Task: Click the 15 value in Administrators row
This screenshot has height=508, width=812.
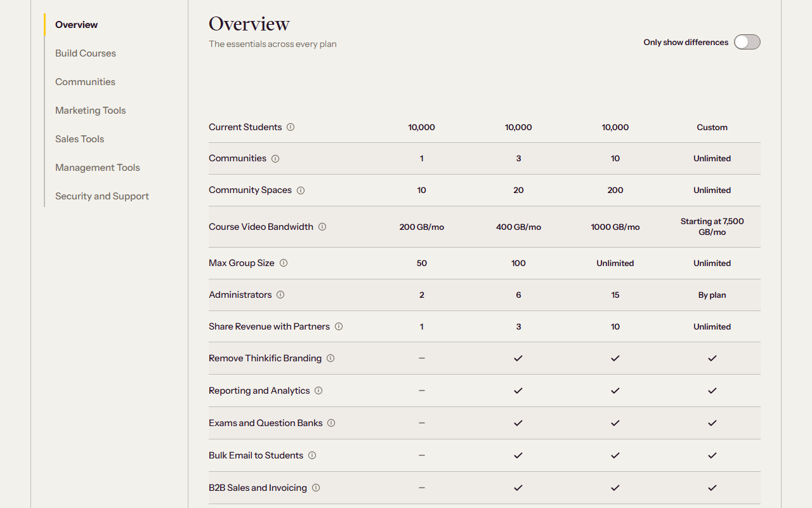Action: 615,295
